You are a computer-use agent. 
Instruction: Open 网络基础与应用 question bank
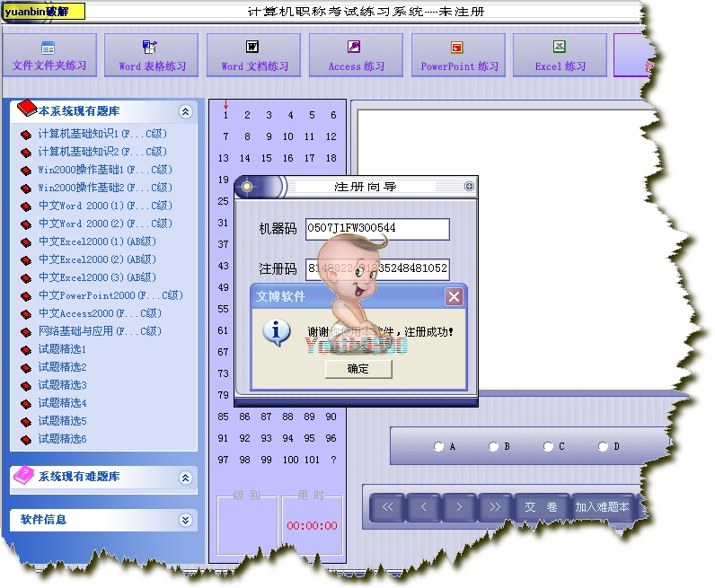pos(99,331)
